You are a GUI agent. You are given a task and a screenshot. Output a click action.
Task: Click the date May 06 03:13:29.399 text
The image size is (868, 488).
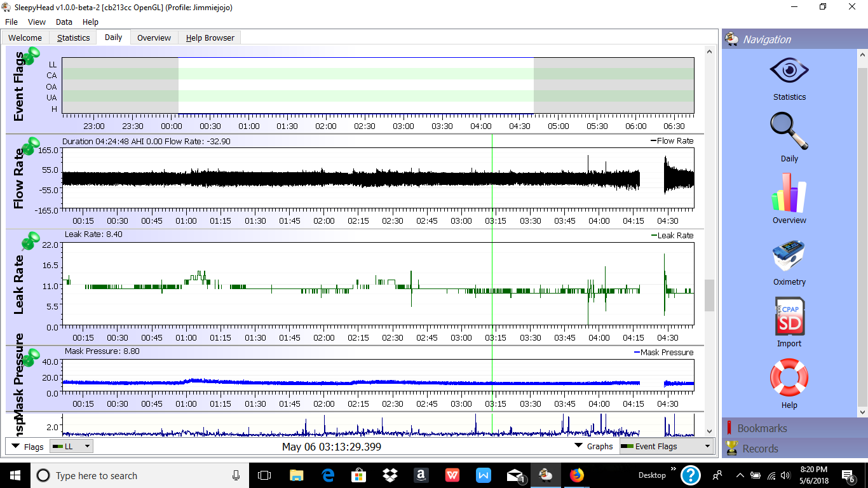pos(332,447)
